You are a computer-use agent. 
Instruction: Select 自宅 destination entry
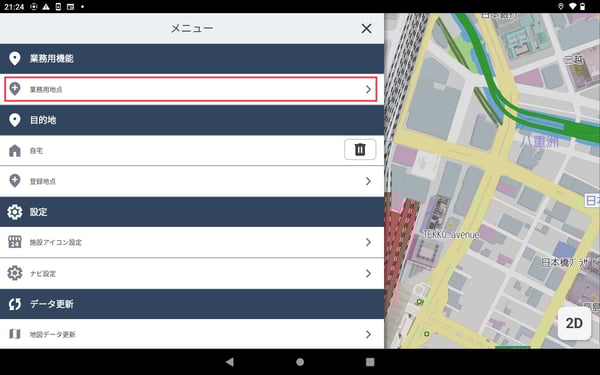click(172, 150)
